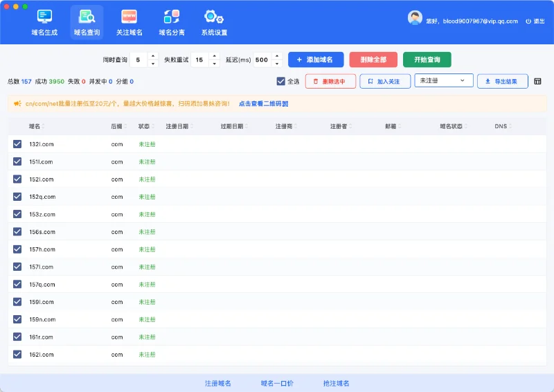Increase 延迟(ms) value
Screen dimensions: 554x392
(x=277, y=56)
